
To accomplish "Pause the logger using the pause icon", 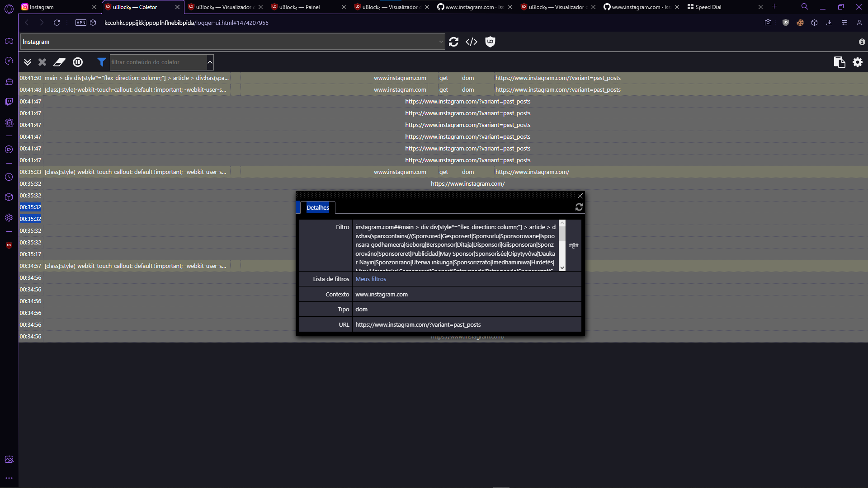I will 77,62.
